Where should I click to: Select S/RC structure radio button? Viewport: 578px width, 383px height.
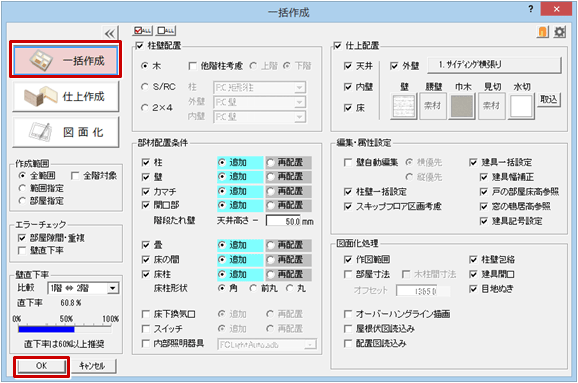click(144, 87)
